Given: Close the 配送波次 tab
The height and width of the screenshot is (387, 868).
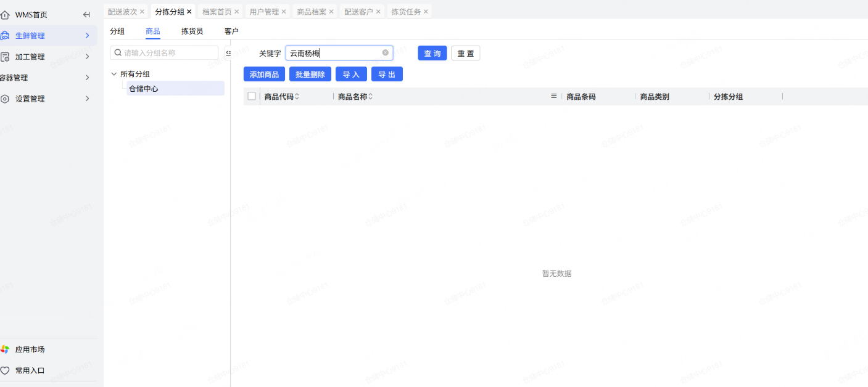Looking at the screenshot, I should (142, 12).
